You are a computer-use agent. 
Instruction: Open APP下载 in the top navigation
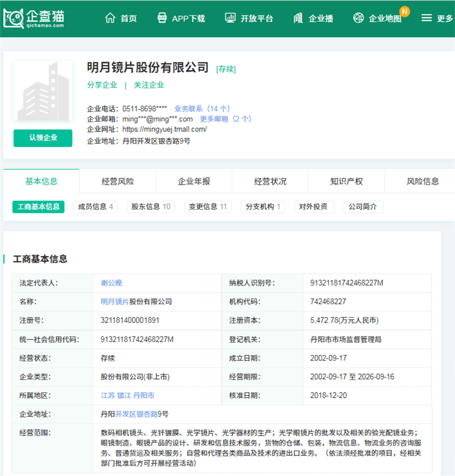click(x=188, y=18)
